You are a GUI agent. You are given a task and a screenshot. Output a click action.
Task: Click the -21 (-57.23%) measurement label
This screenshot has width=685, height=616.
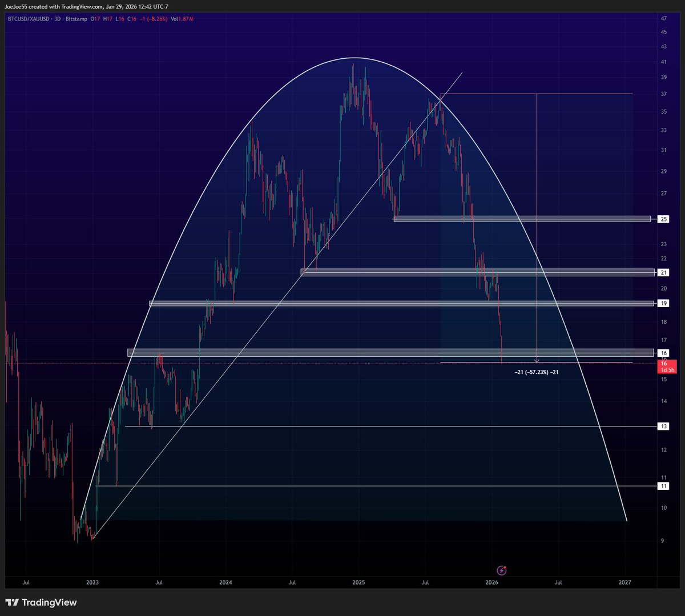click(535, 372)
